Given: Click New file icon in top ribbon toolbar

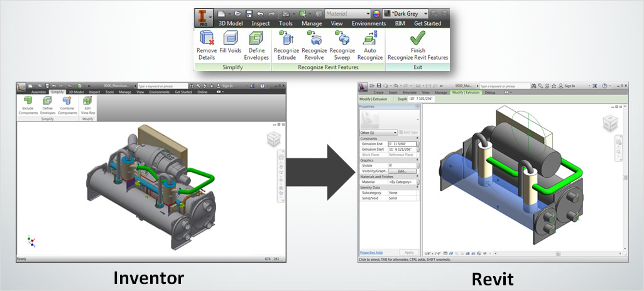Looking at the screenshot, I should (x=222, y=14).
